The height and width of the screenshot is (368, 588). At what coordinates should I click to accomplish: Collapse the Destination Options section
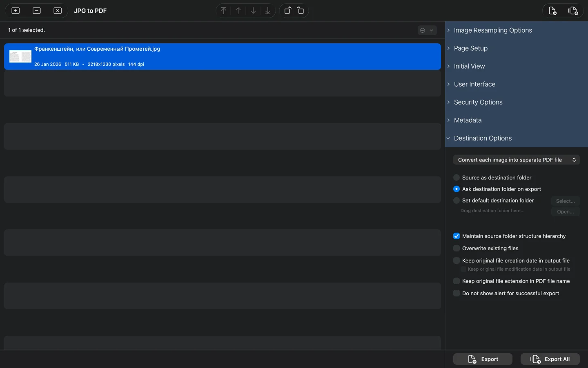tap(482, 138)
